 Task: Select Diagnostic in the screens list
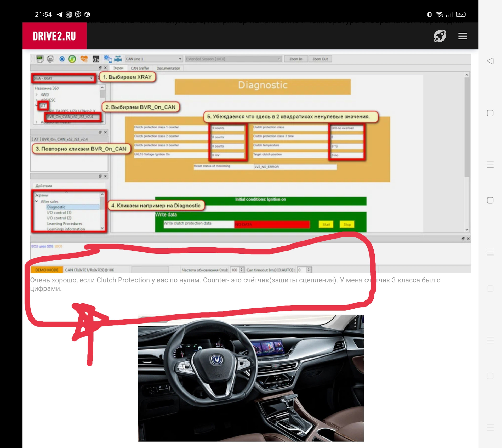point(56,207)
